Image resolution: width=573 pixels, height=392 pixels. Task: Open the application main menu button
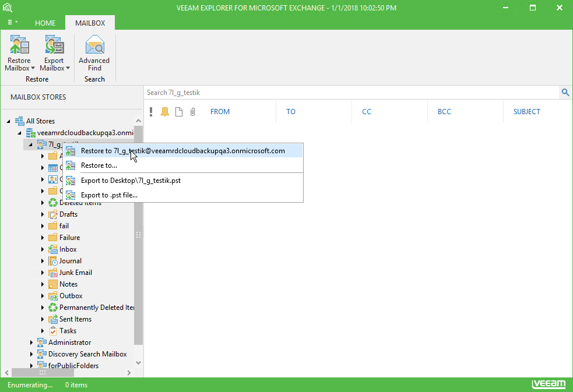12,23
